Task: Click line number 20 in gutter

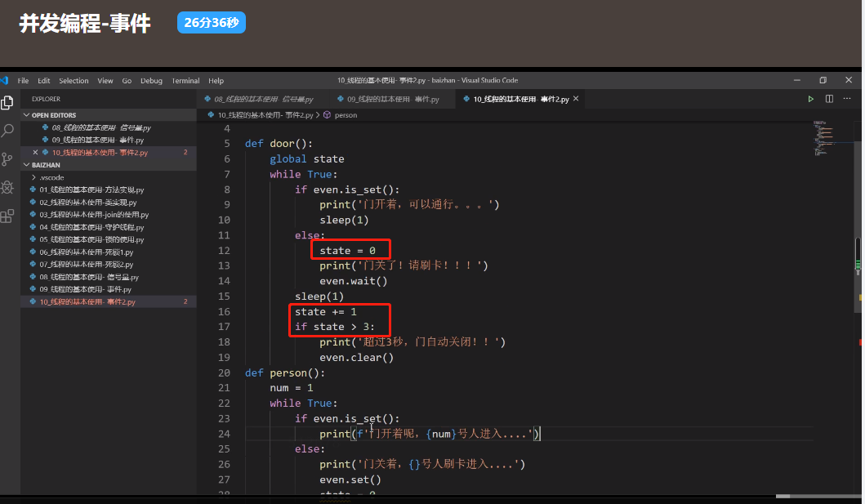Action: pos(224,372)
